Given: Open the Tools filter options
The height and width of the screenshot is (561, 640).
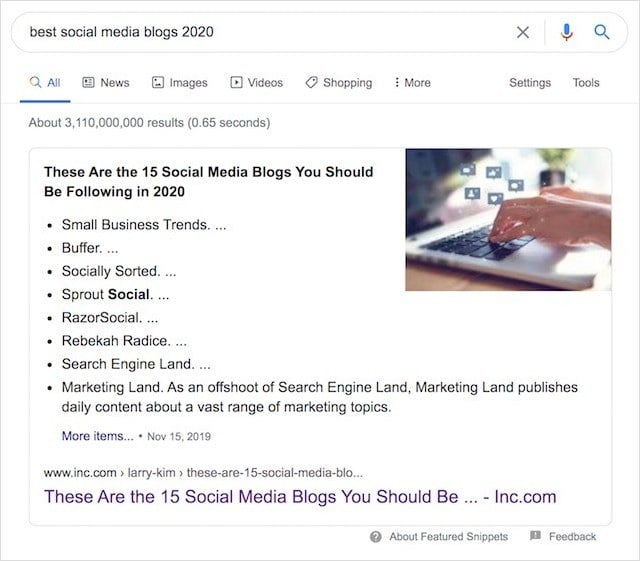Looking at the screenshot, I should (x=586, y=83).
